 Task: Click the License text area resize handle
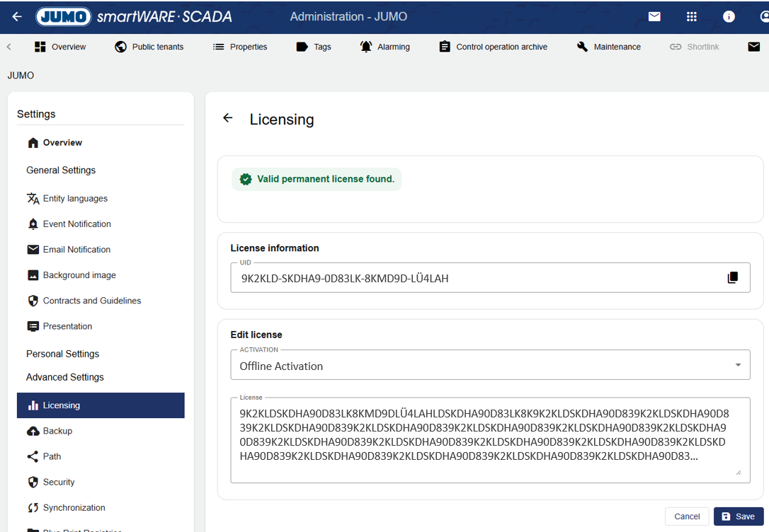point(739,473)
